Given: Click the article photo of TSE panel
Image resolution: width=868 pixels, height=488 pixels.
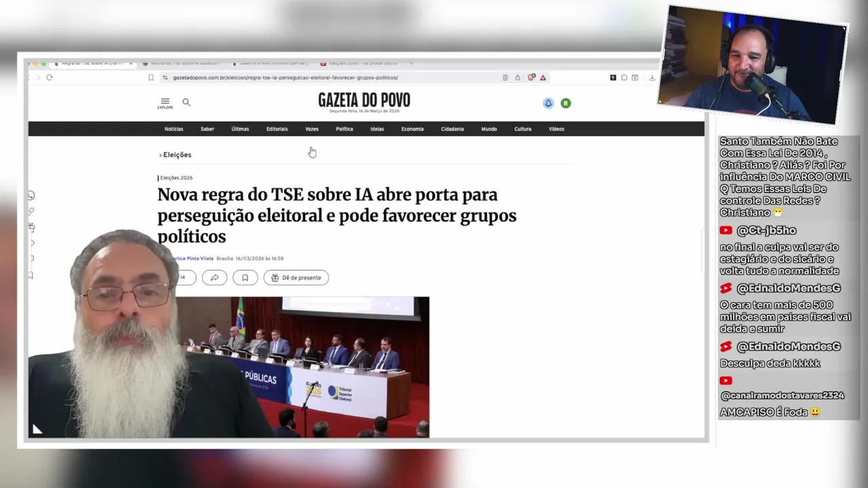Looking at the screenshot, I should pos(302,367).
